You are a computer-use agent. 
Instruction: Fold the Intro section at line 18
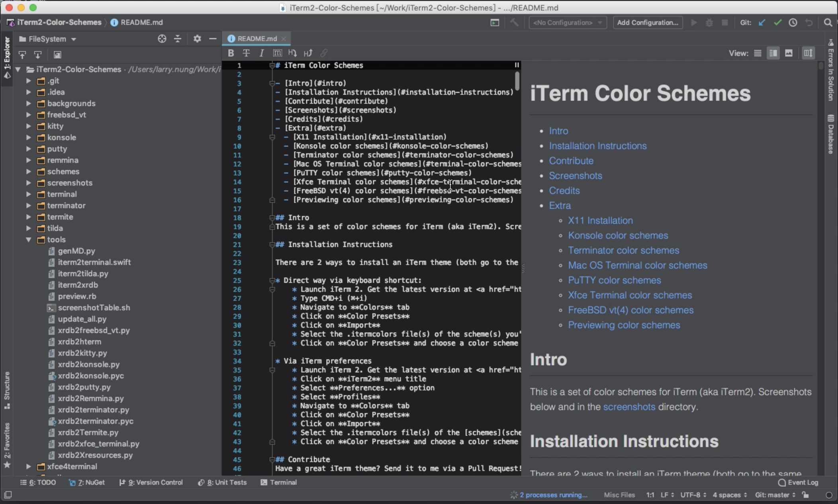pos(272,218)
